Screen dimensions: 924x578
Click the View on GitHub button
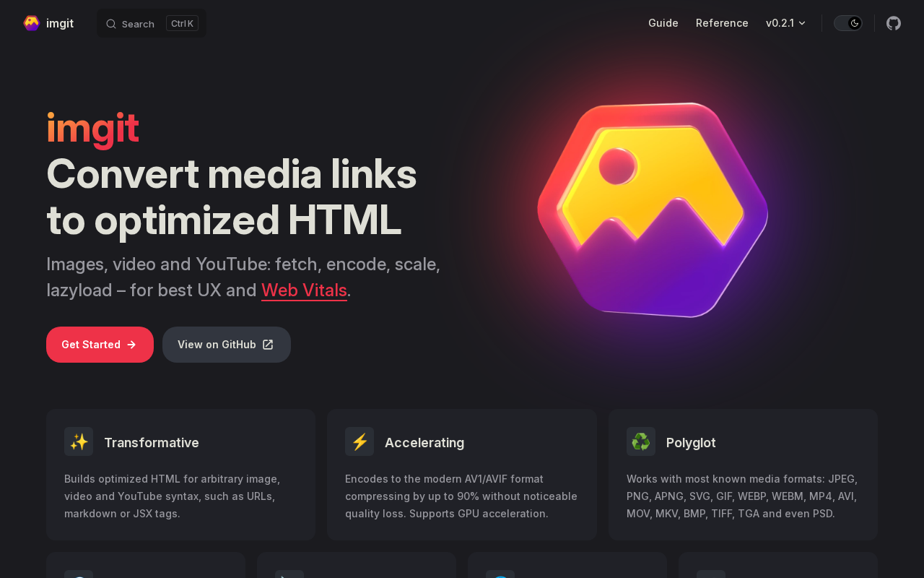227,345
